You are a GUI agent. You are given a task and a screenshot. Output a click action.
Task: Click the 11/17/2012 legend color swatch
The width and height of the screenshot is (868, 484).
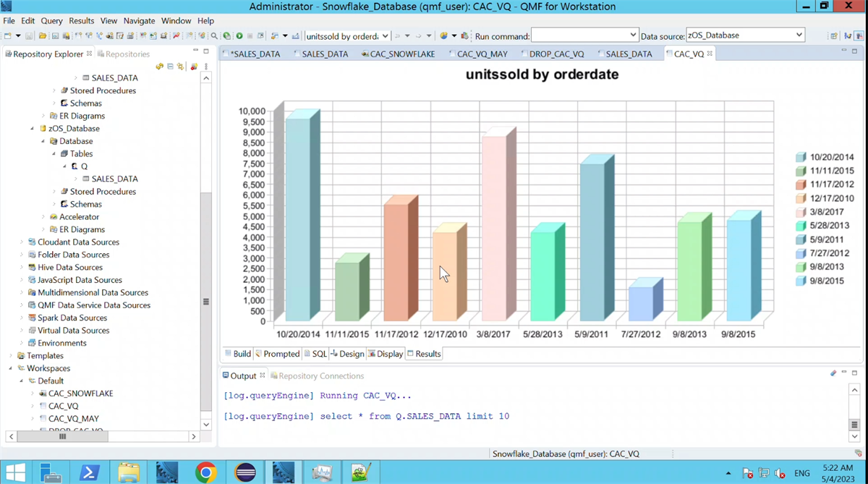[801, 184]
